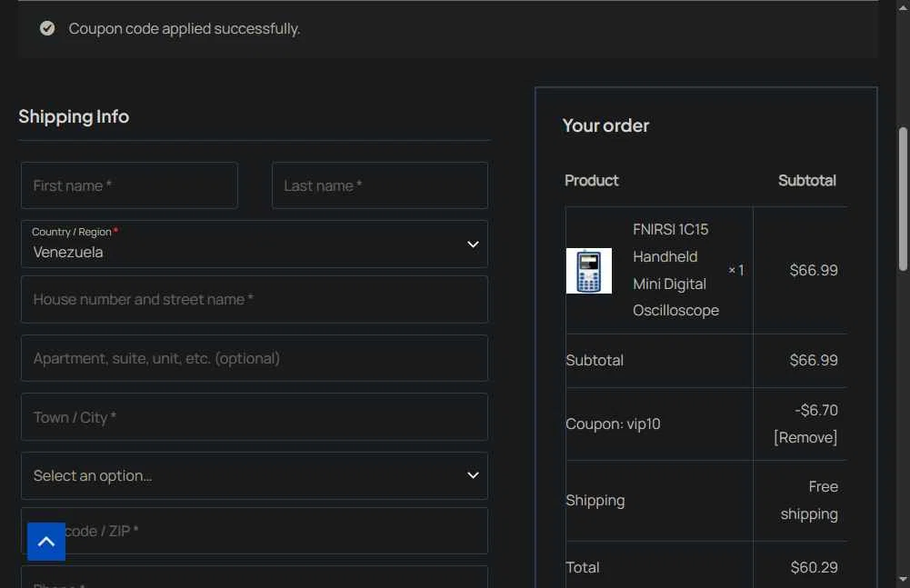Viewport: 910px width, 588px height.
Task: Click the 'Free shipping' text
Action: 809,500
